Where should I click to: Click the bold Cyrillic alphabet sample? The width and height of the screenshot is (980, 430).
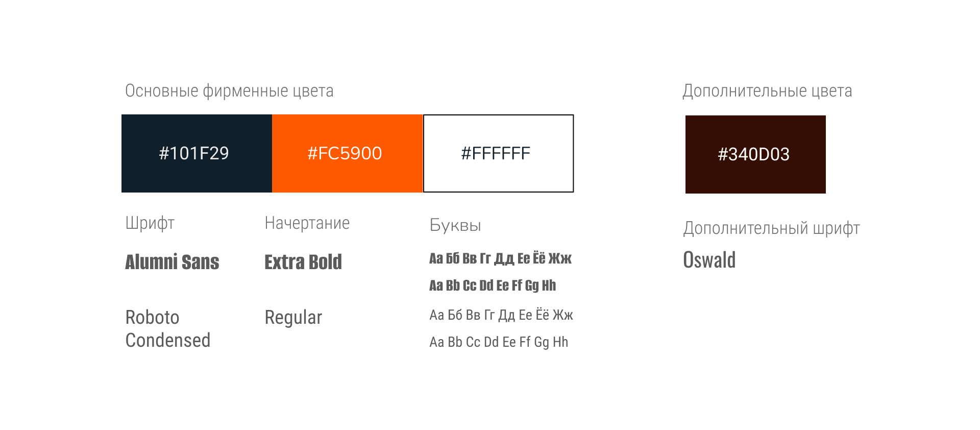(500, 258)
